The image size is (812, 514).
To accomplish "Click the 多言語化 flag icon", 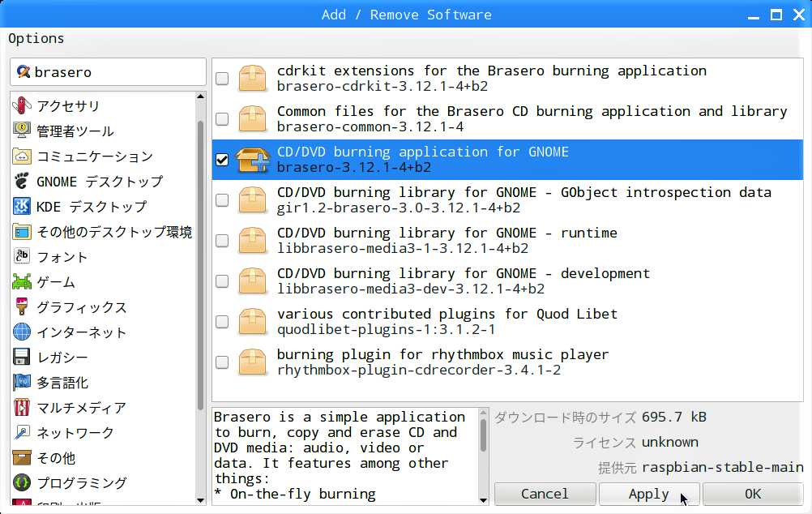I will tap(21, 383).
